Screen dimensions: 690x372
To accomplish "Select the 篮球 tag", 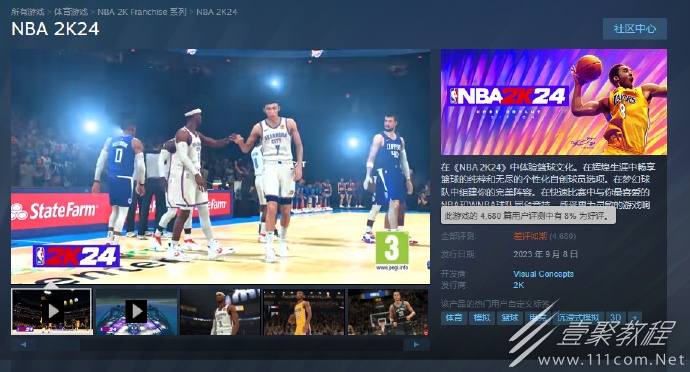I will (510, 318).
